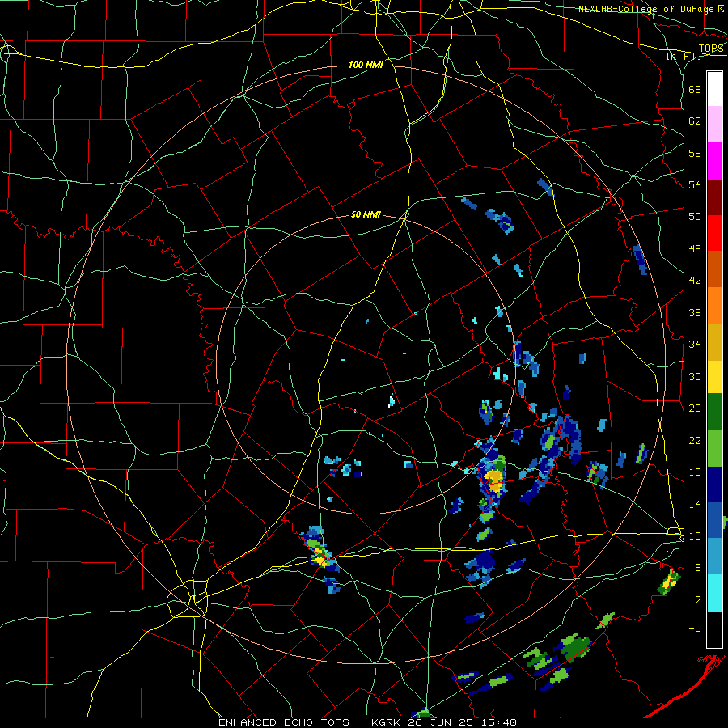Click the K FT units label

[684, 56]
